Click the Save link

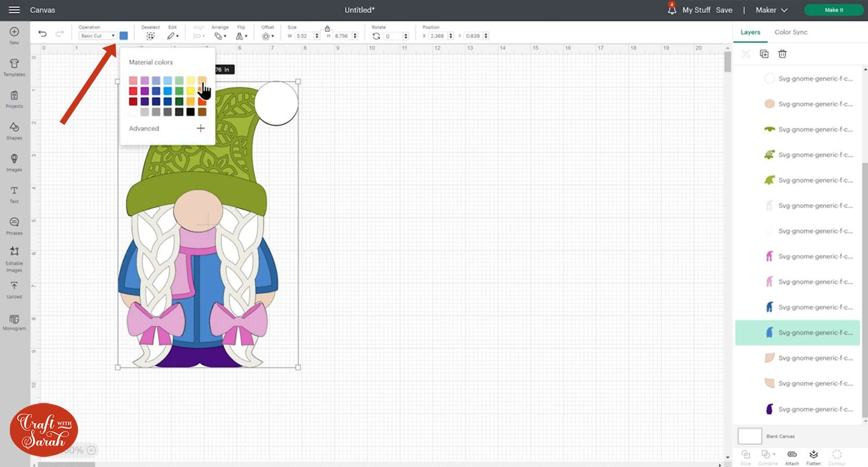point(724,10)
